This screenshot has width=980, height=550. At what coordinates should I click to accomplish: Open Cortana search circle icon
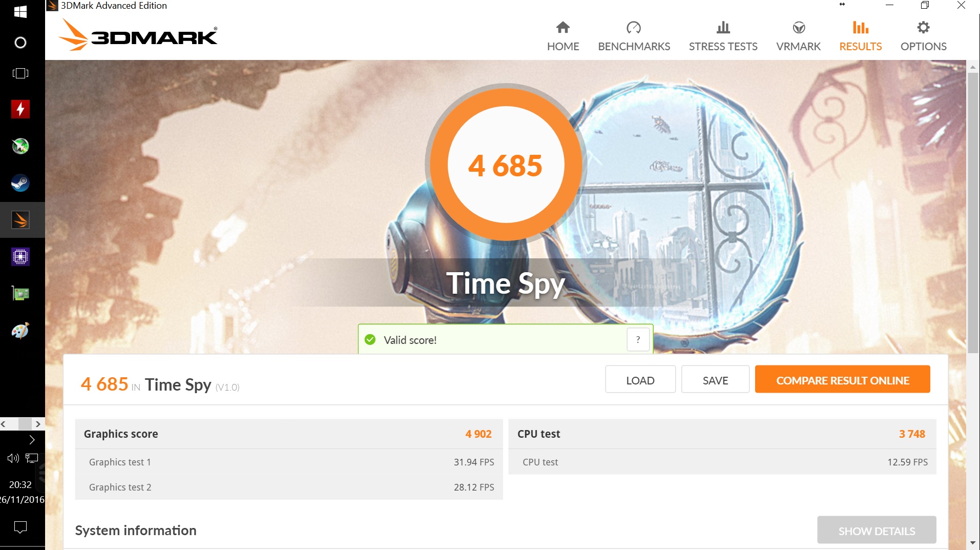(x=20, y=43)
